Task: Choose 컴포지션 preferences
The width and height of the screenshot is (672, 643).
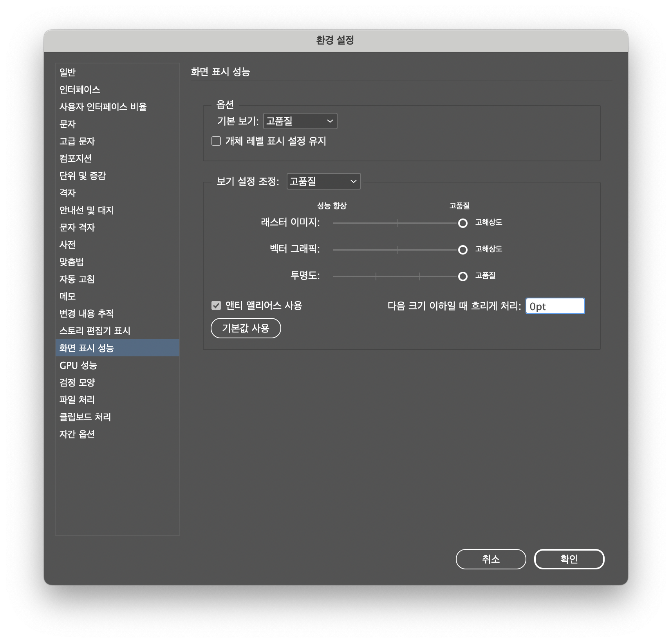Action: pos(117,158)
